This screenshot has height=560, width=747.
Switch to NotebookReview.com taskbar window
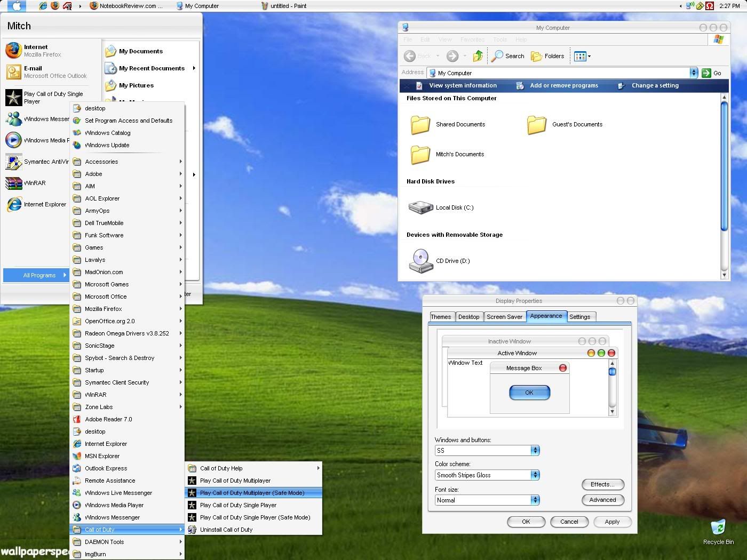127,6
